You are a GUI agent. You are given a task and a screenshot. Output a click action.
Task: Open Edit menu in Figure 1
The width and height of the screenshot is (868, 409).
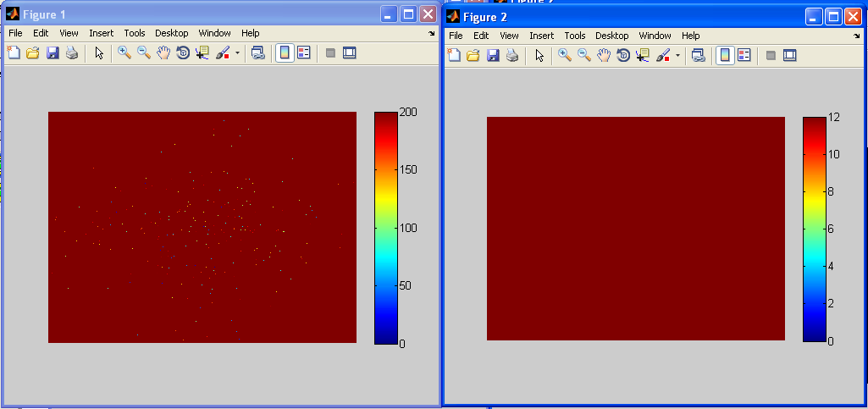click(x=41, y=33)
